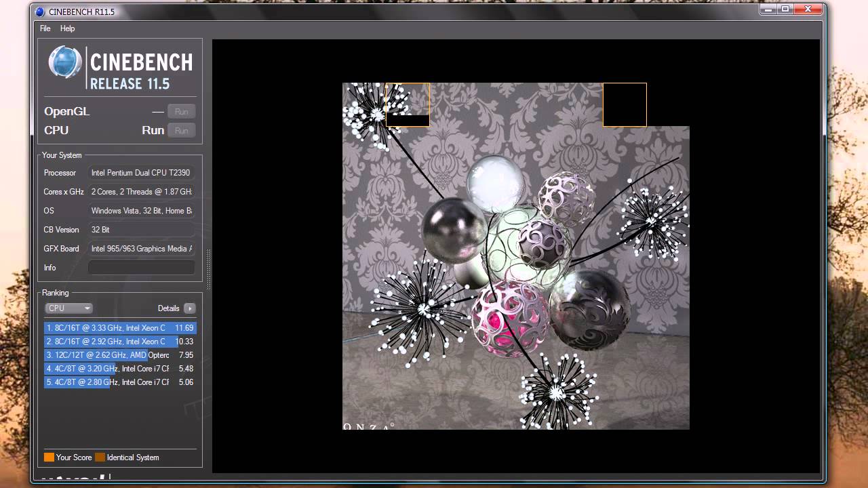Image resolution: width=868 pixels, height=488 pixels.
Task: Click the brown Identical System swatch
Action: (x=100, y=457)
